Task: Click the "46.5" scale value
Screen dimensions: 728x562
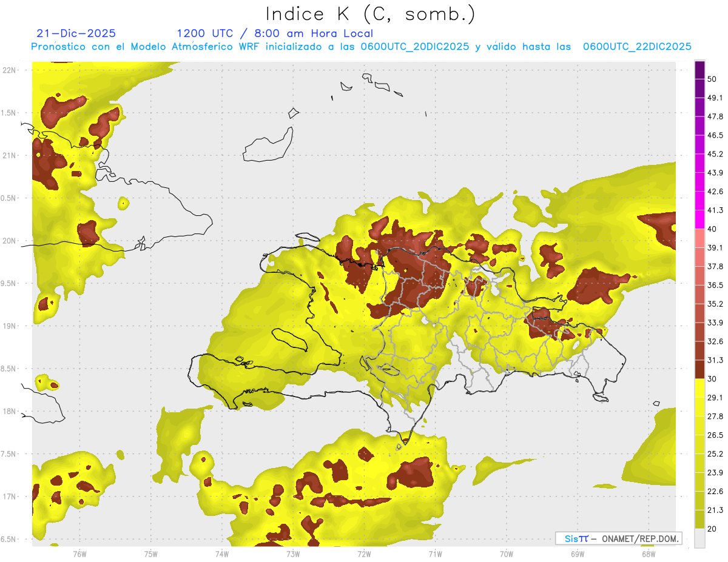Action: click(x=715, y=135)
